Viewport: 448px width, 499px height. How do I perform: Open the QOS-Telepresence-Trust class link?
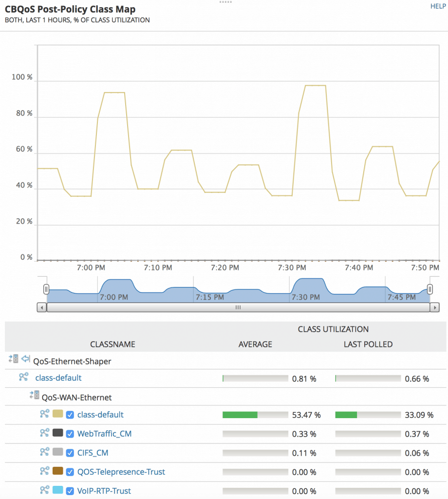121,472
